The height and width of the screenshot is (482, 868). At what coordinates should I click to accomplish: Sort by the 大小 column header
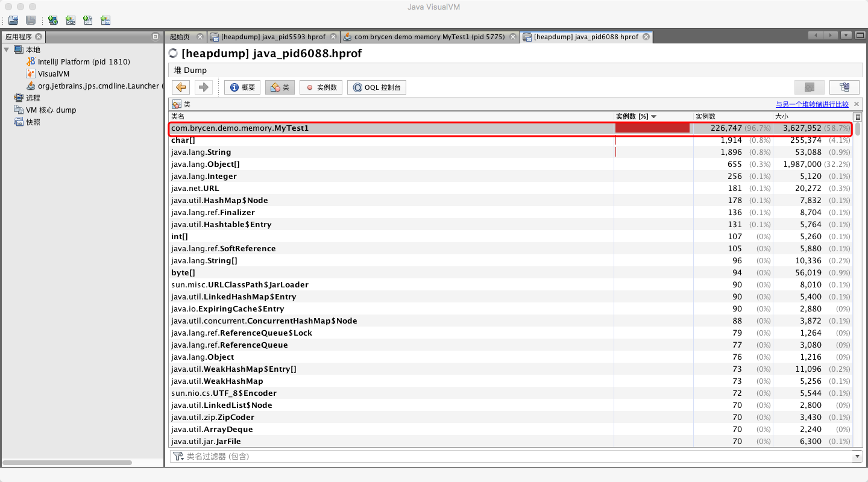coord(812,116)
